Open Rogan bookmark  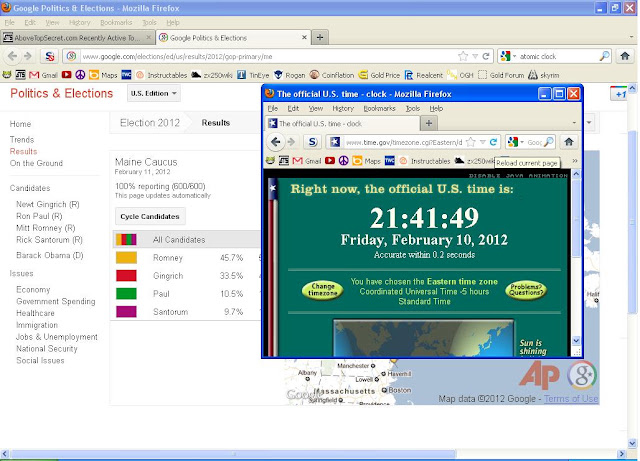(x=290, y=75)
